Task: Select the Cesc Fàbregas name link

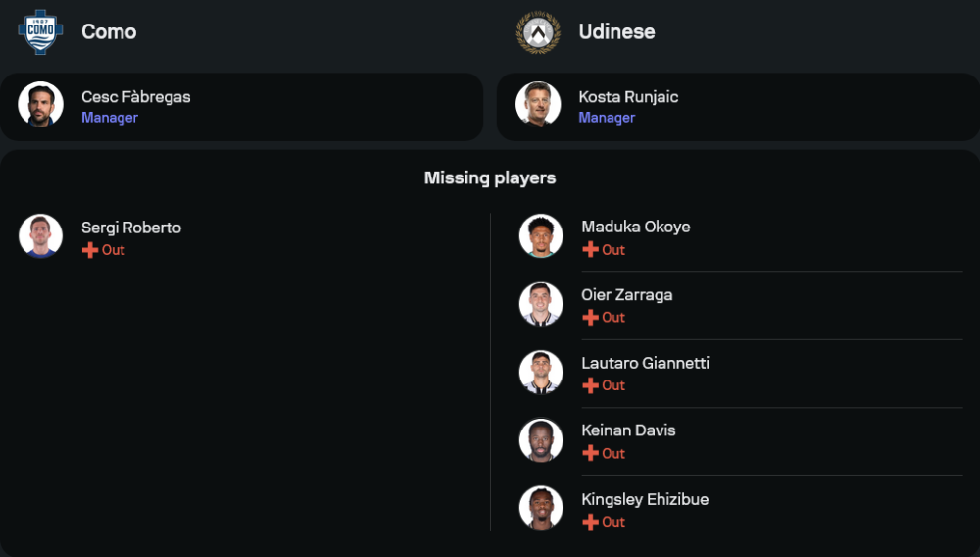Action: [136, 96]
